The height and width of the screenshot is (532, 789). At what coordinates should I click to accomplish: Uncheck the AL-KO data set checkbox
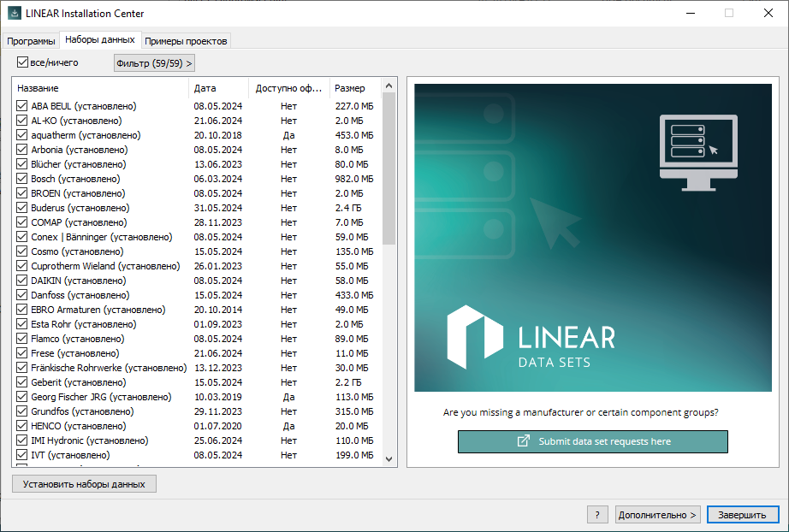point(21,121)
